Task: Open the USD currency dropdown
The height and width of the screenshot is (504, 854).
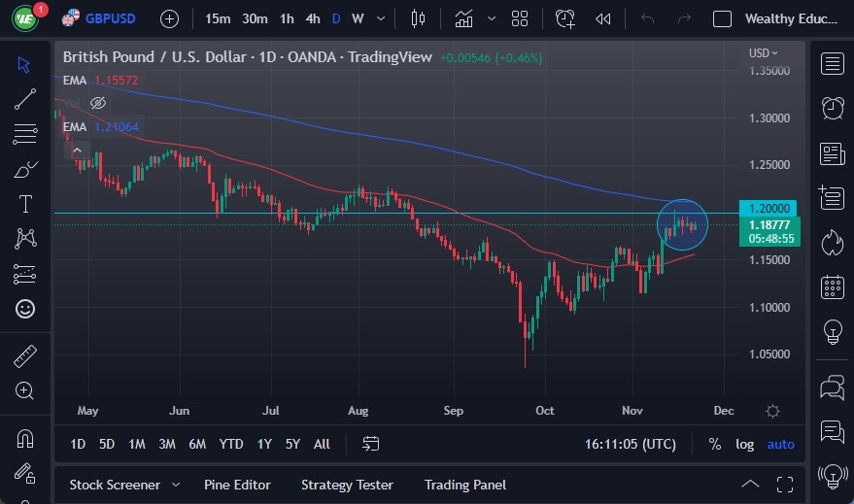Action: click(x=763, y=53)
